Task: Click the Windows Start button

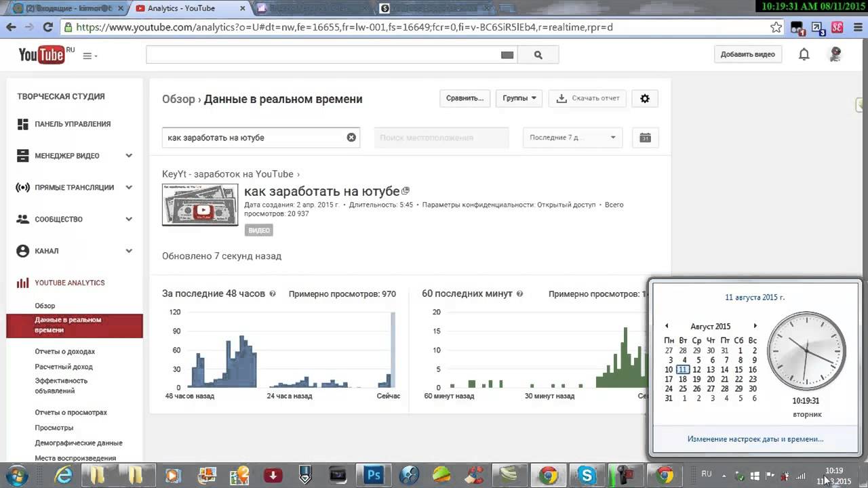Action: (16, 474)
